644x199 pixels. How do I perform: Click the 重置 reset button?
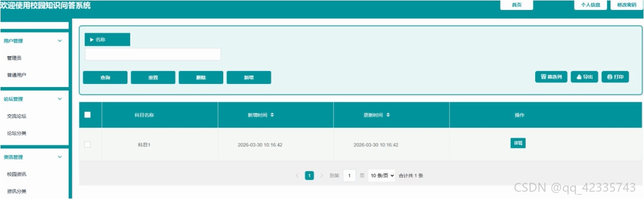pos(153,78)
